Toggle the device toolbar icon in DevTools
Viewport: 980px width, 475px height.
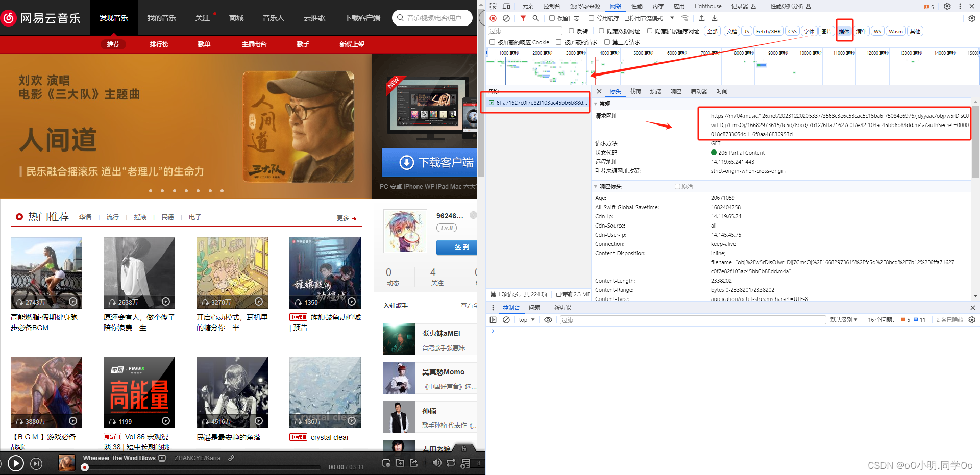click(506, 6)
